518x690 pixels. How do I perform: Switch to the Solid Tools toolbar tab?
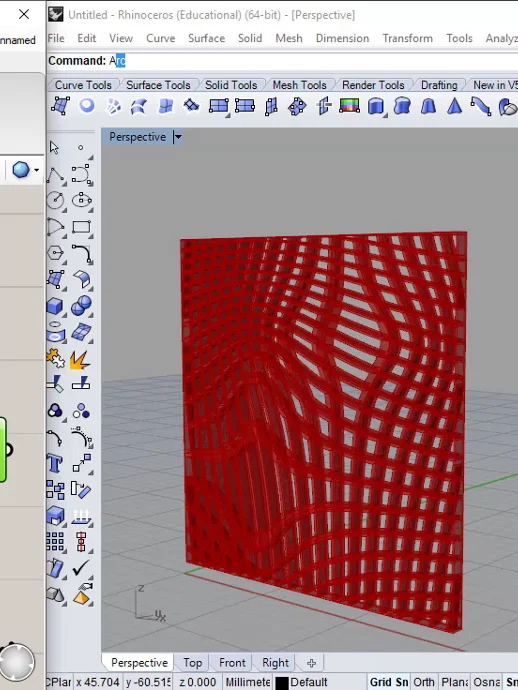[x=231, y=85]
